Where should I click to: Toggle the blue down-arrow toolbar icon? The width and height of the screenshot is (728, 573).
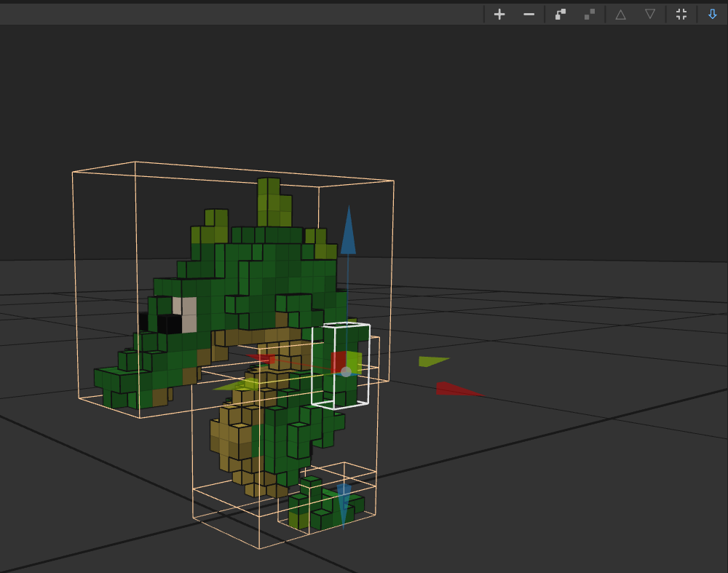(x=712, y=15)
